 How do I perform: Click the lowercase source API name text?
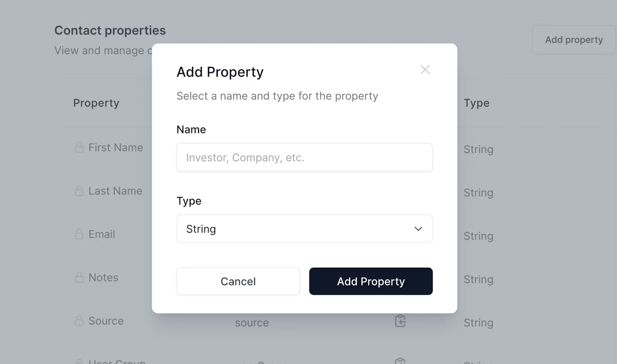pyautogui.click(x=252, y=323)
